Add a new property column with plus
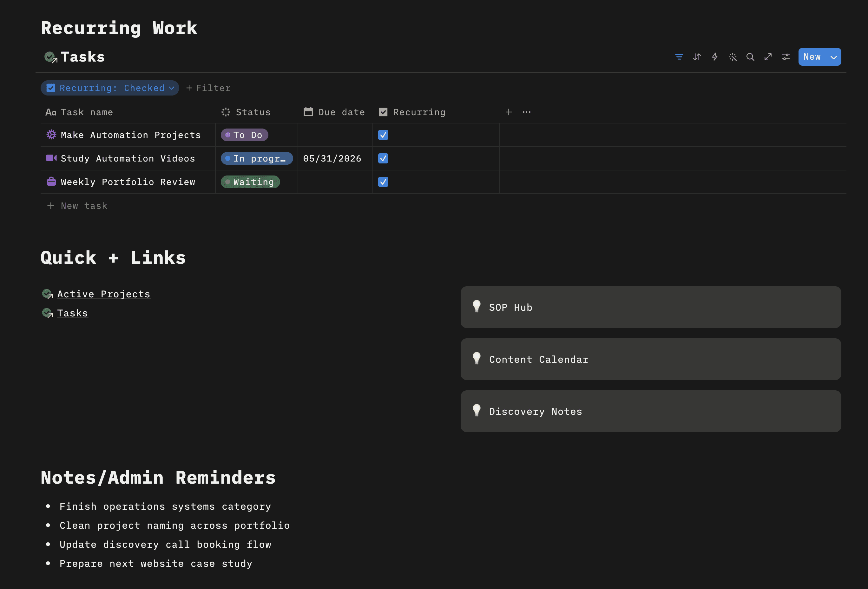The width and height of the screenshot is (868, 589). coord(508,112)
